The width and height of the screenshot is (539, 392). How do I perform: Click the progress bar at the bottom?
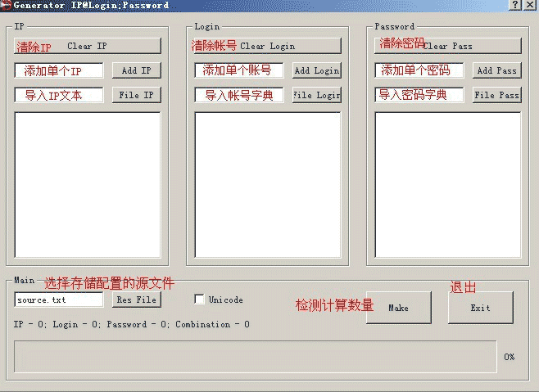pyautogui.click(x=255, y=357)
